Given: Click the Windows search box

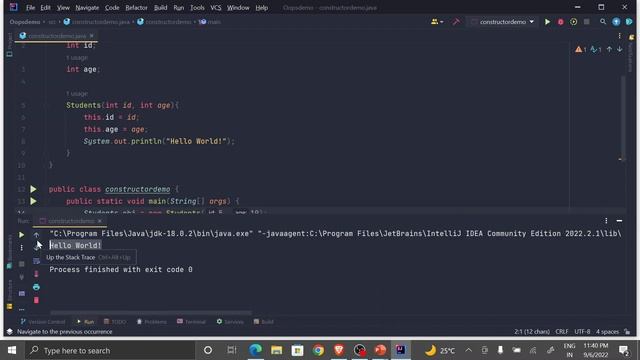Looking at the screenshot, I should (x=110, y=350).
